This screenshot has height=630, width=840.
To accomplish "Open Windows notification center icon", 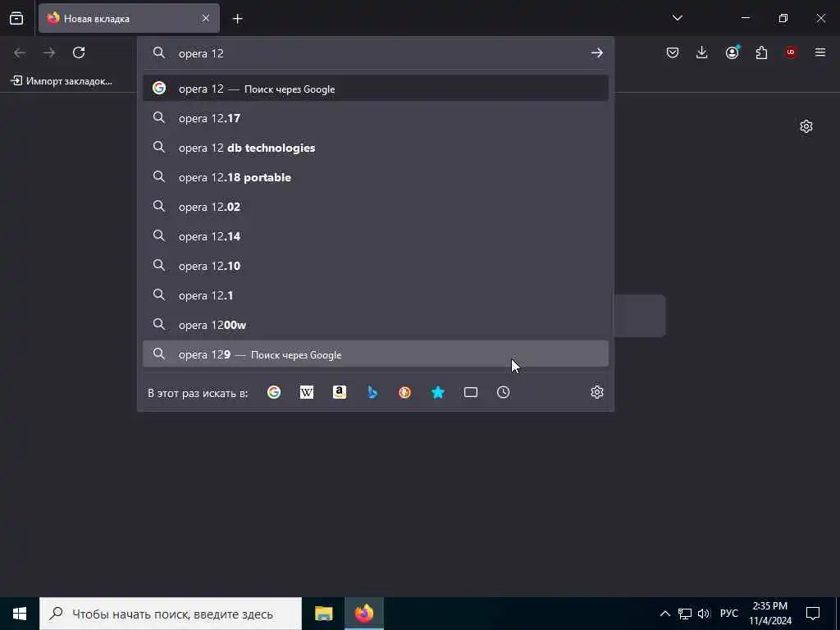I will click(813, 614).
